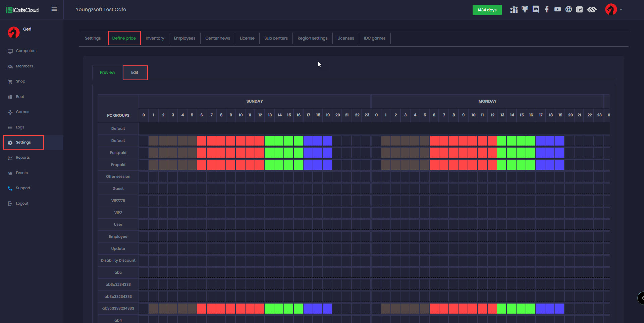Image resolution: width=644 pixels, height=323 pixels.
Task: Open the Discord icon in header
Action: coord(536,9)
